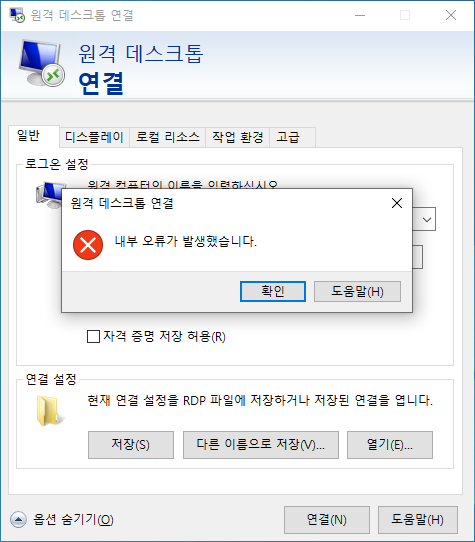475x542 pixels.
Task: Collapse options via 옵션 숨기기
Action: tap(73, 519)
